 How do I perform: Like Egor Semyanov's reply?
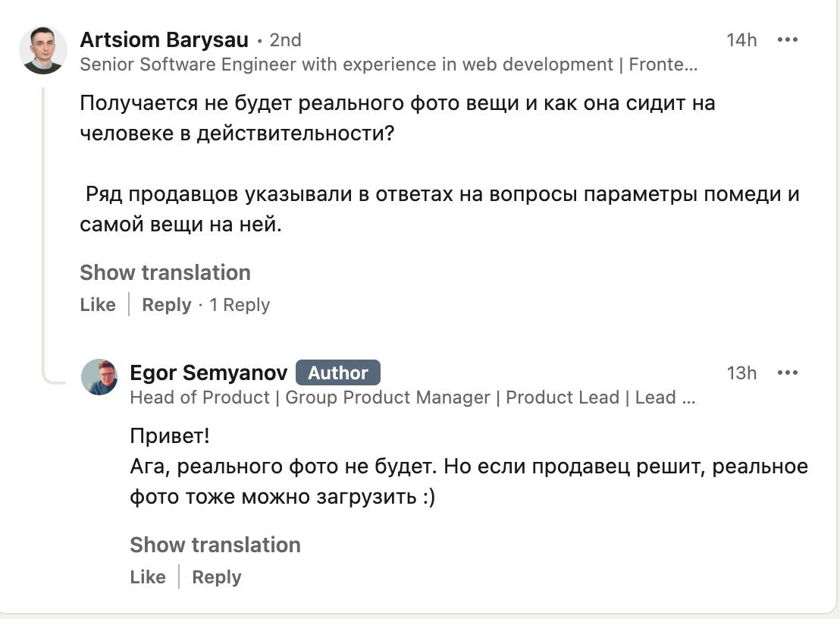pos(148,577)
